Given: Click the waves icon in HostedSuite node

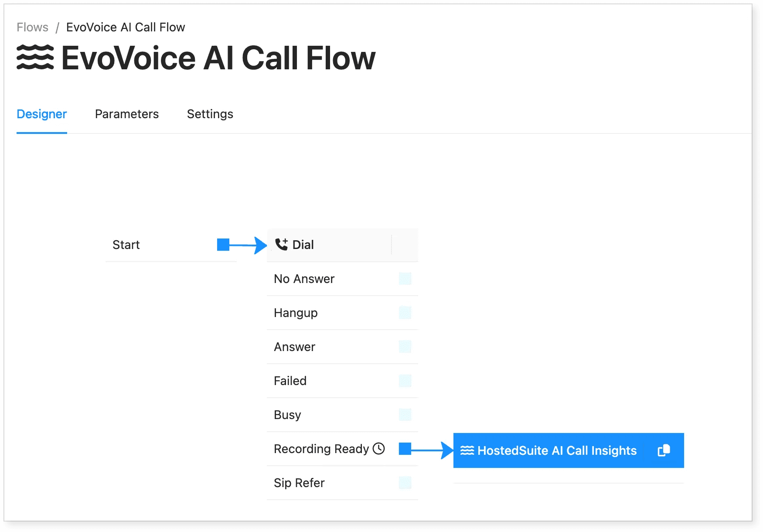Looking at the screenshot, I should tap(467, 450).
